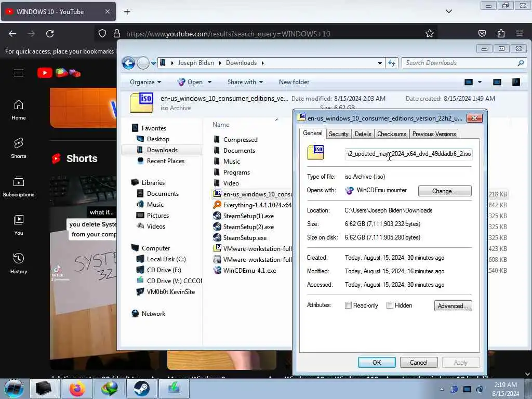Image resolution: width=532 pixels, height=399 pixels.
Task: Click the Pocket save icon in Firefox
Action: click(x=482, y=33)
